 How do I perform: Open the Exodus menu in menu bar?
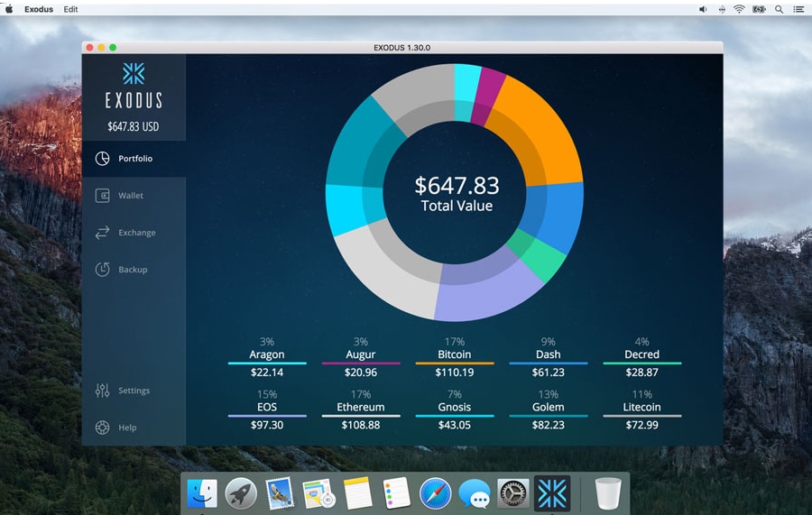(x=38, y=9)
